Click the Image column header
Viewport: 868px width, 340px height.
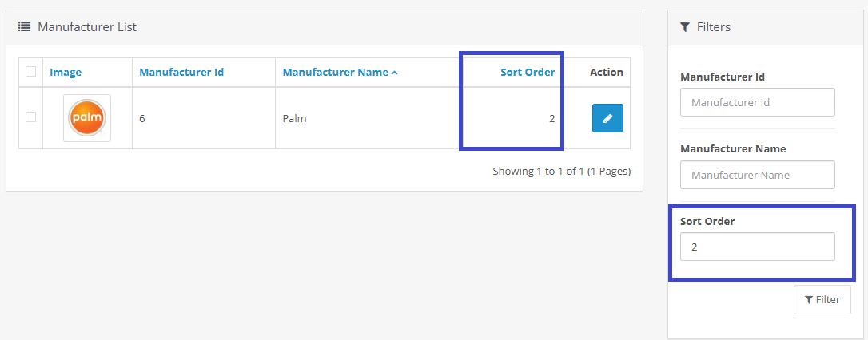click(66, 73)
